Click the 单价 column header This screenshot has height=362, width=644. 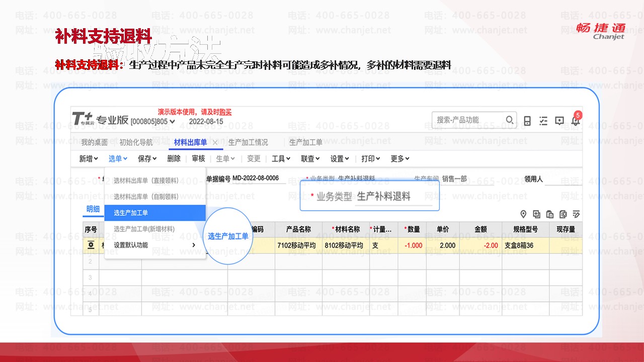(442, 229)
